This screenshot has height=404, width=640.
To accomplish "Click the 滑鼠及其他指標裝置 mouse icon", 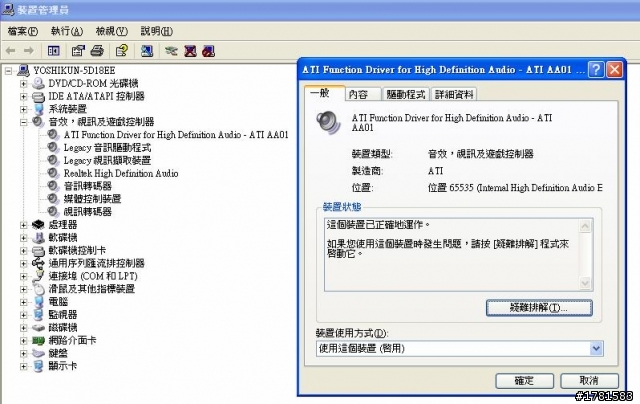I will pos(38,289).
